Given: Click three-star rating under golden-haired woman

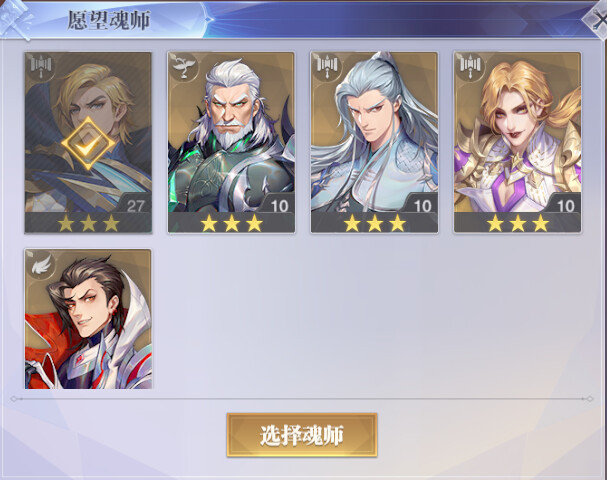Looking at the screenshot, I should coord(518,223).
